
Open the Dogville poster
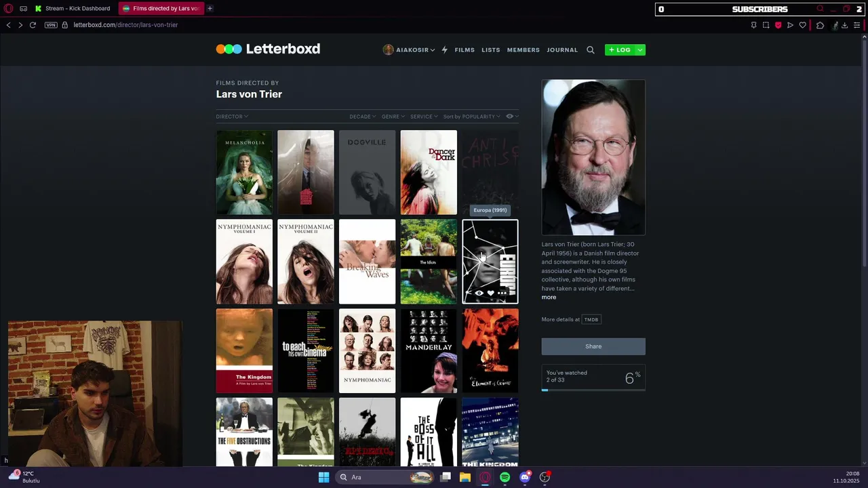click(x=367, y=172)
